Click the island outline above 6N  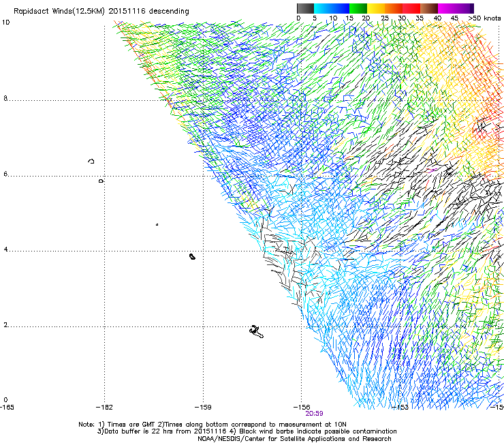91,161
